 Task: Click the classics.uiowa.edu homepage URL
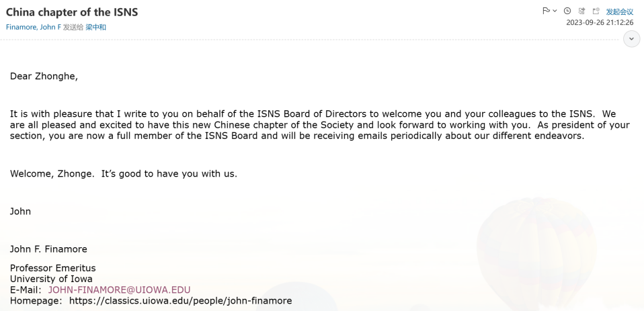click(x=180, y=301)
